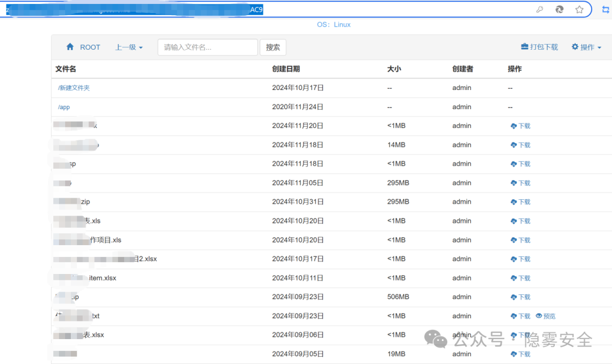This screenshot has width=612, height=364.
Task: Click the 创建者 column header
Action: (462, 69)
